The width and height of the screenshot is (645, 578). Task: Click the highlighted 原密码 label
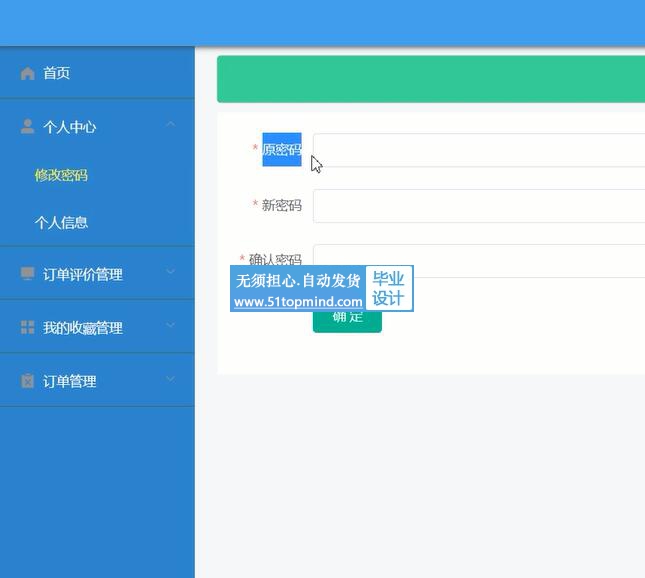click(281, 150)
